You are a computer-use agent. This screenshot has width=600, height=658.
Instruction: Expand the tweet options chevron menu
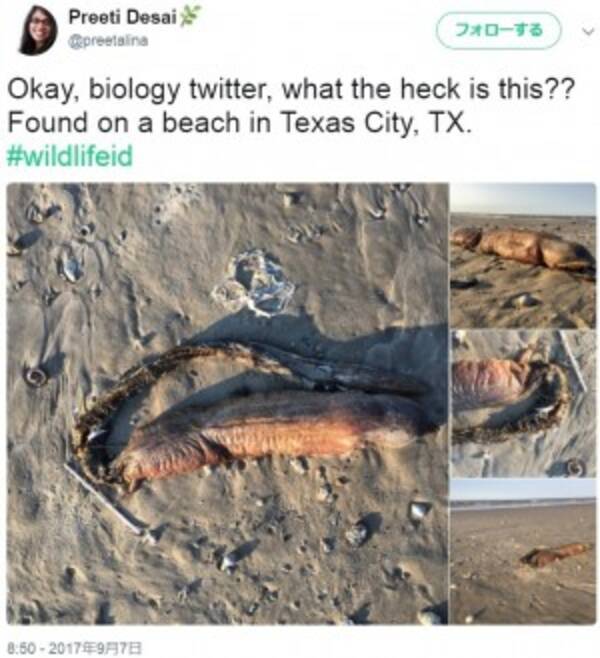589,31
